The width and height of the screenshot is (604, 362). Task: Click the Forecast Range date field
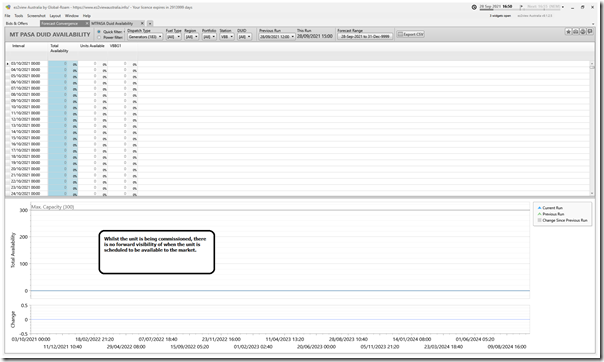pos(365,37)
